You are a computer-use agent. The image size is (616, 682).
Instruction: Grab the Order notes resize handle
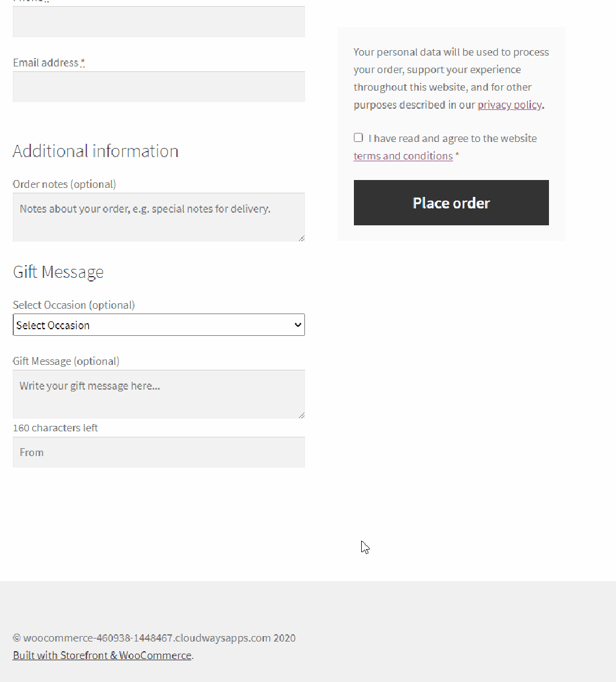[301, 238]
